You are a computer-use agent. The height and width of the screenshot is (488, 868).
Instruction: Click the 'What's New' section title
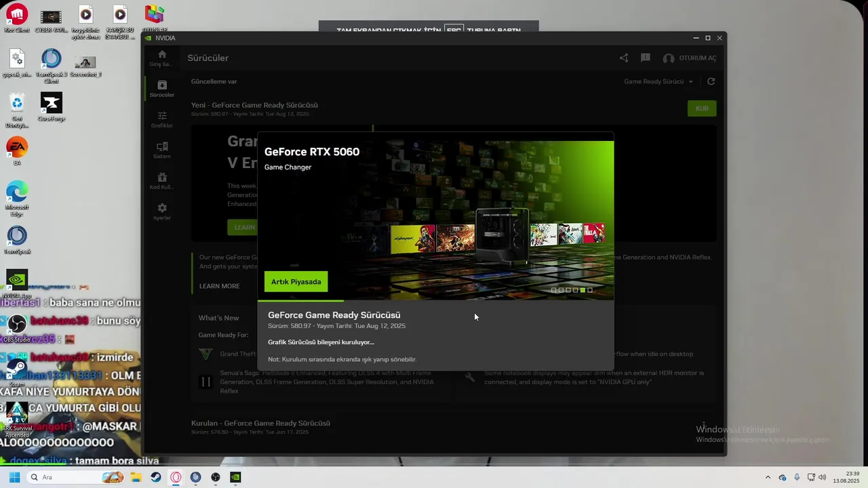[x=218, y=318]
